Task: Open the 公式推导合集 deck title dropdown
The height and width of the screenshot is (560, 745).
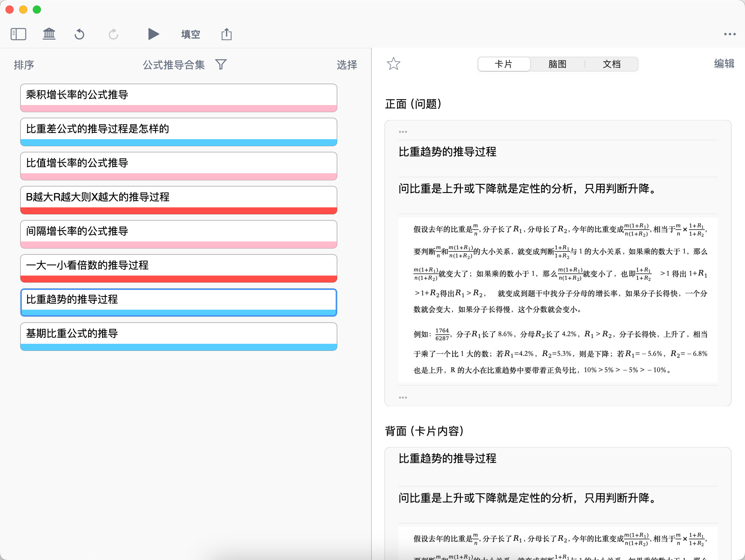Action: click(x=174, y=64)
